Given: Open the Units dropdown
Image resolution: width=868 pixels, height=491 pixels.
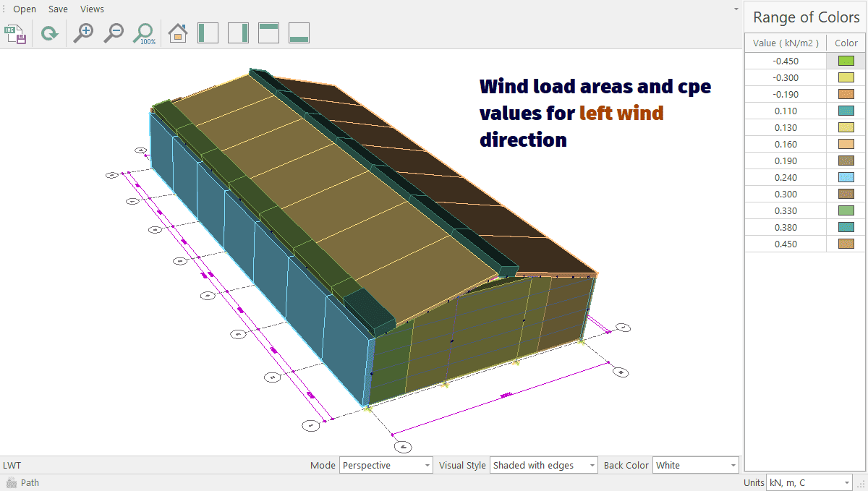Looking at the screenshot, I should (809, 482).
